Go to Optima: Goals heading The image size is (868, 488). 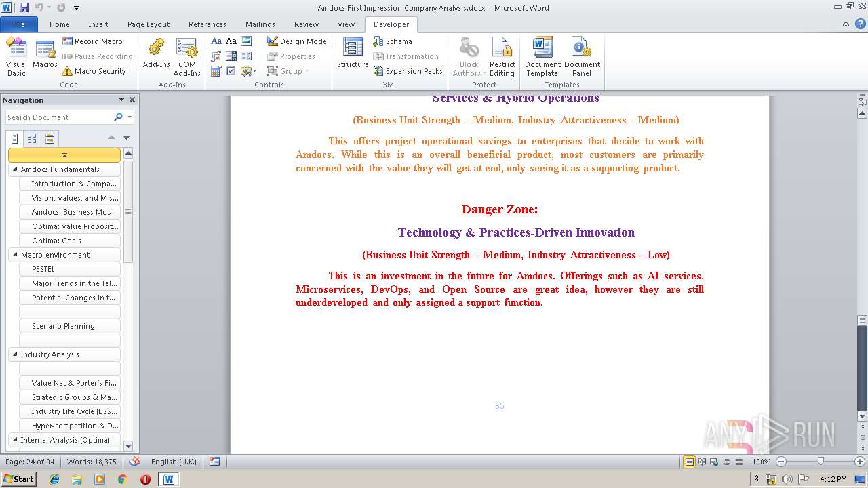tap(70, 241)
